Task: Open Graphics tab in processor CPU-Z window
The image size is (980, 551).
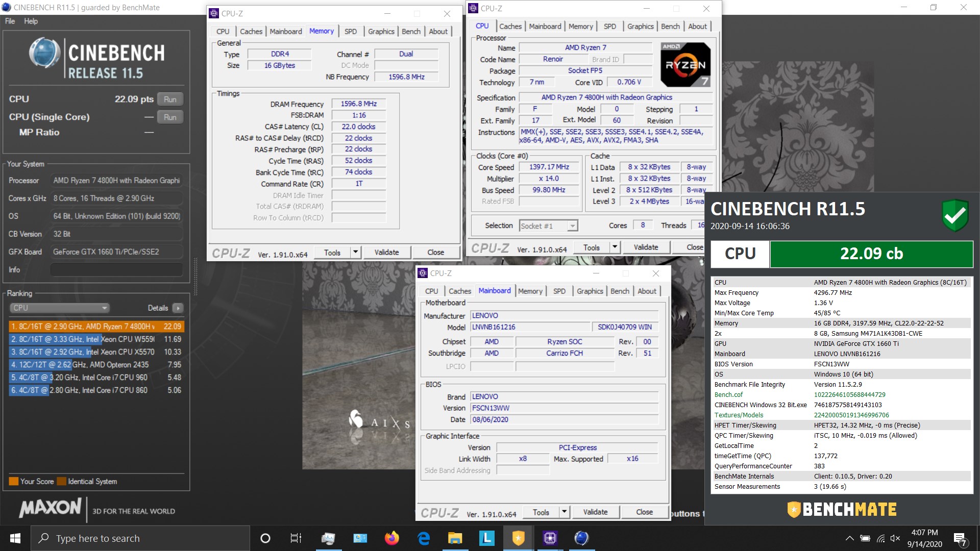Action: pos(640,27)
